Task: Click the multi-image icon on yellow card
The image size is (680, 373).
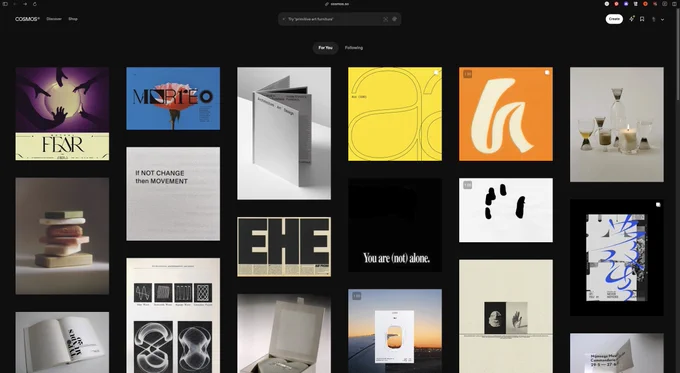Action: coord(436,73)
